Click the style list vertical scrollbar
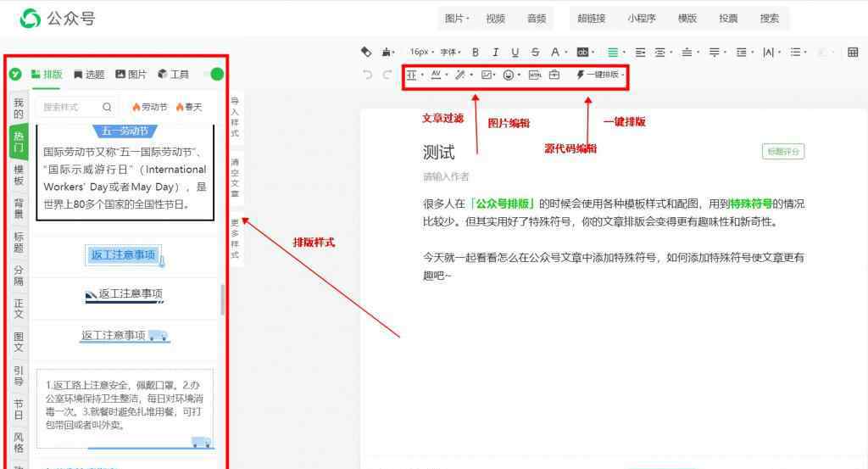This screenshot has height=469, width=868. (x=223, y=299)
